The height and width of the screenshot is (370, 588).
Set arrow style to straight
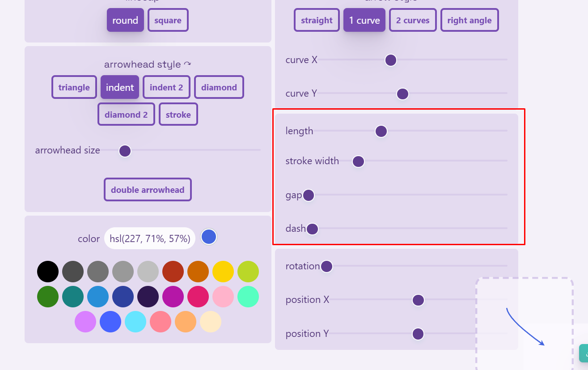(x=317, y=21)
